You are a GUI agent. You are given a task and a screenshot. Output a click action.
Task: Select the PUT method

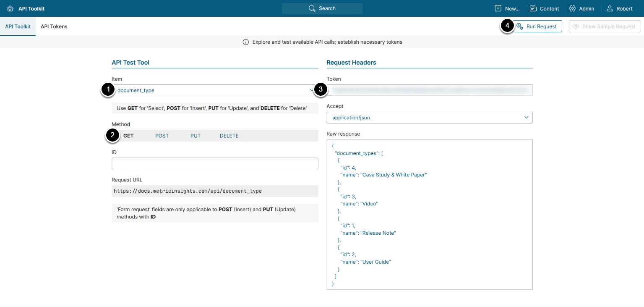(196, 136)
